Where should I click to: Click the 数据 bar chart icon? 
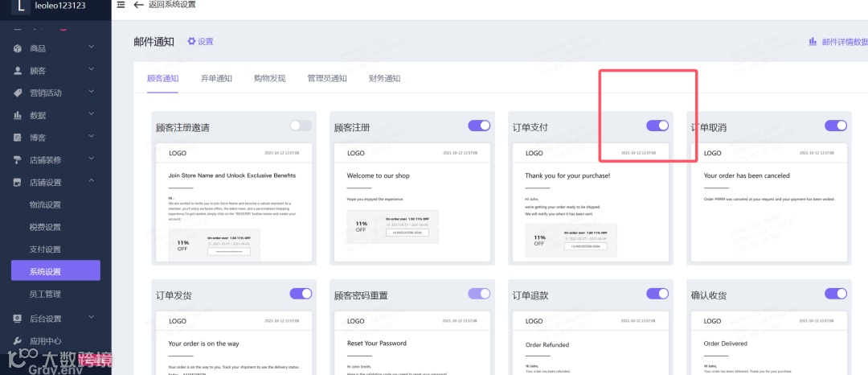(x=18, y=115)
